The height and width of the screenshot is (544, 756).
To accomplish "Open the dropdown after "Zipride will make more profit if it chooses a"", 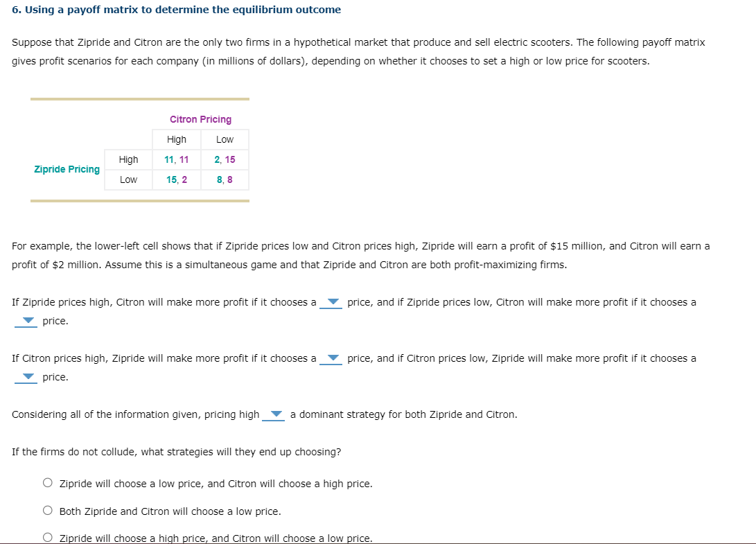I will coord(333,358).
